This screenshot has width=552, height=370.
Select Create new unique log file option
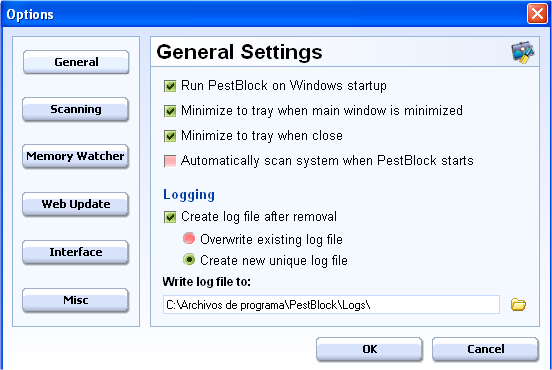(x=189, y=260)
